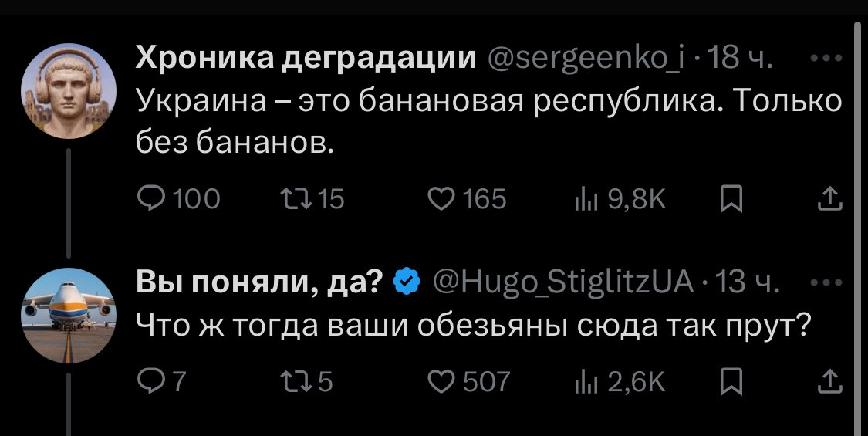The width and height of the screenshot is (868, 436).
Task: Retweet the post with 5 reposts
Action: [x=295, y=380]
